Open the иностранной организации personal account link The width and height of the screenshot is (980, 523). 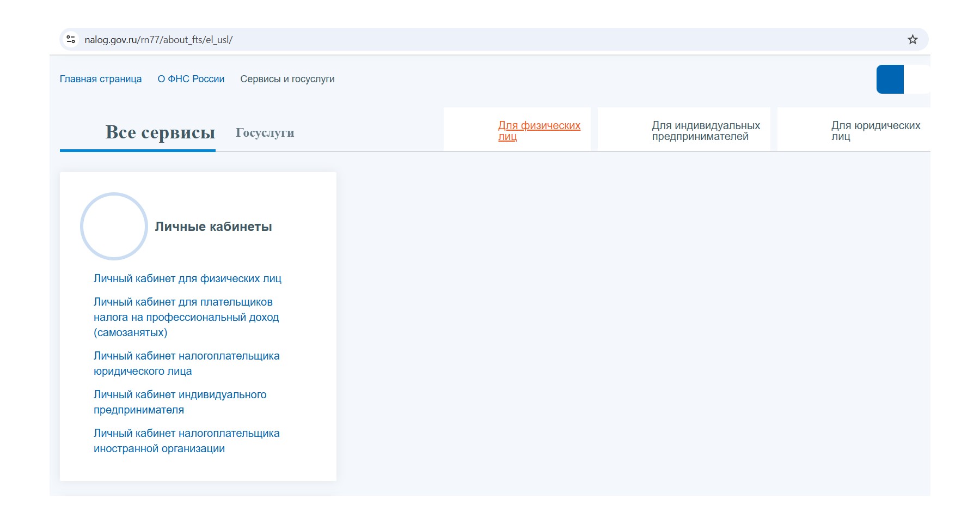pyautogui.click(x=186, y=441)
